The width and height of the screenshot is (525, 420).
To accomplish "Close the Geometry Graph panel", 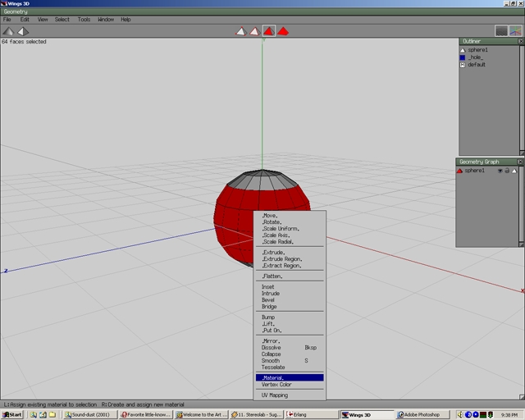I will [520, 162].
